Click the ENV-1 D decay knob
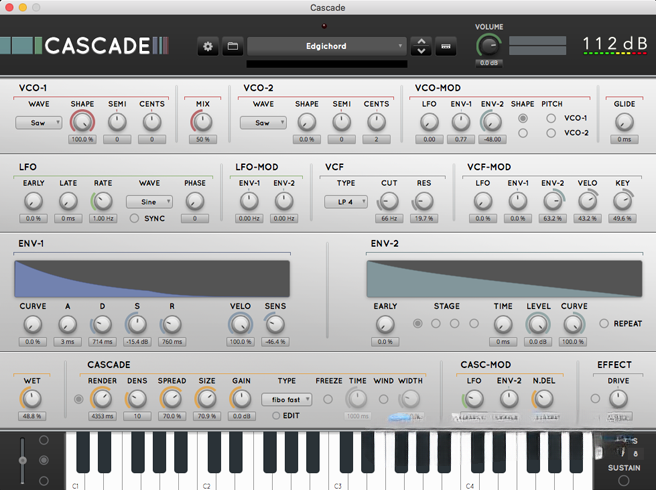 pyautogui.click(x=102, y=325)
